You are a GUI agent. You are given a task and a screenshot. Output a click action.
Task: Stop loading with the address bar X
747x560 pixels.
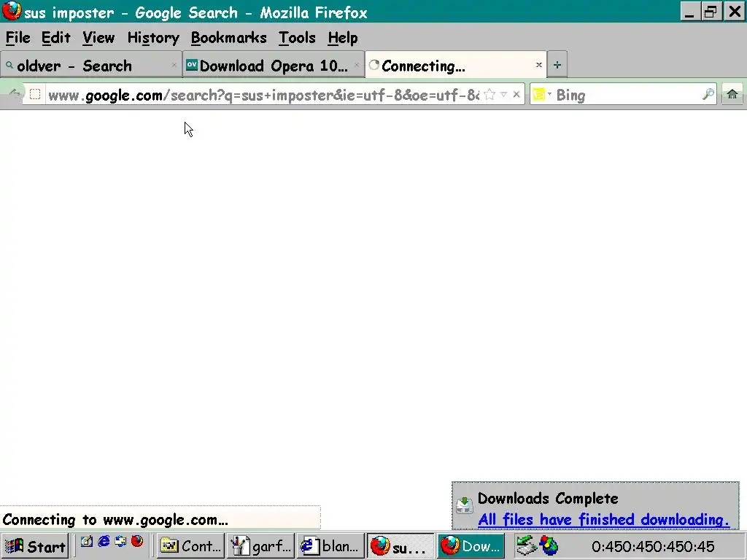pyautogui.click(x=516, y=94)
